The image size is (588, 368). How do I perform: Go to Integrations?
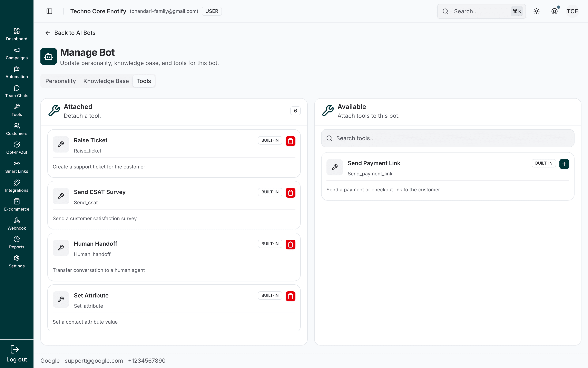[x=17, y=186]
